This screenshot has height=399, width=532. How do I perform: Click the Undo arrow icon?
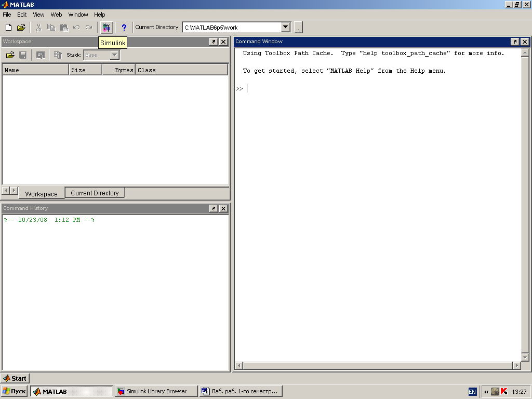pyautogui.click(x=76, y=28)
